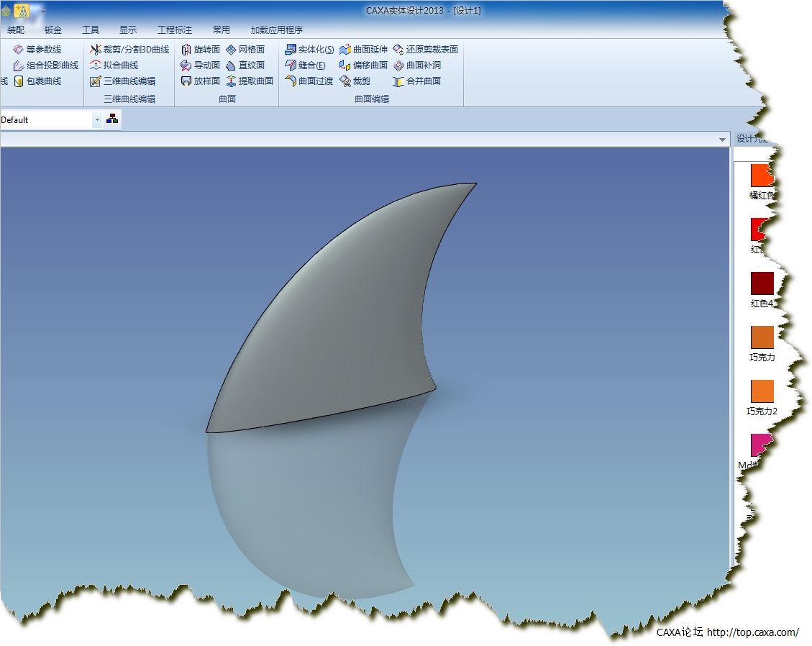The height and width of the screenshot is (646, 812).
Task: Select the 网格面 mesh surface tool
Action: (245, 50)
